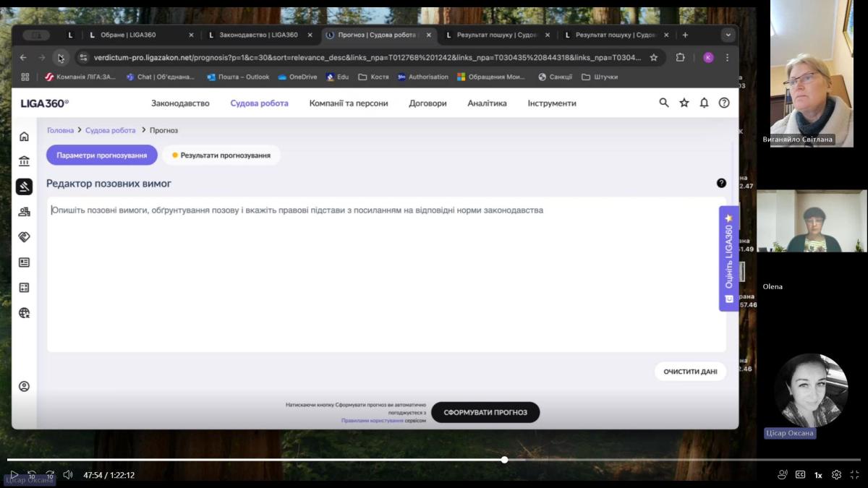Image resolution: width=868 pixels, height=488 pixels.
Task: Expand the browser tab list chevron
Action: tap(728, 35)
